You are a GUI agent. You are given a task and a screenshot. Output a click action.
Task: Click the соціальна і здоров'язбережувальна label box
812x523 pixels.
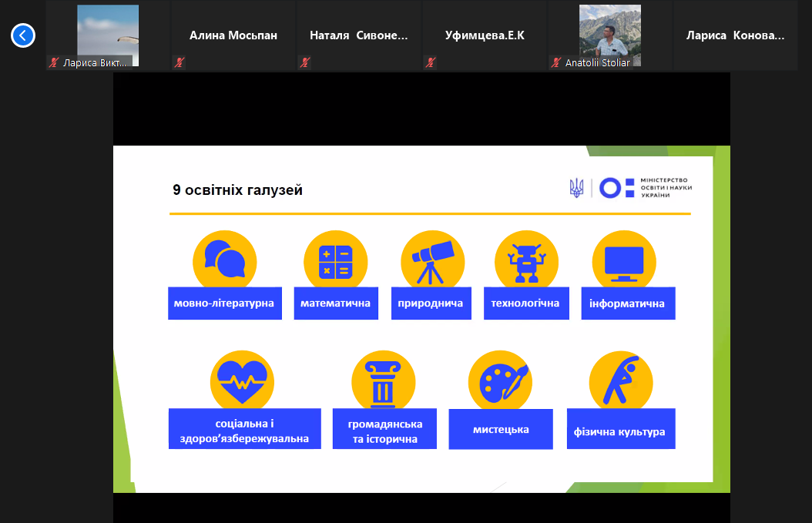245,429
